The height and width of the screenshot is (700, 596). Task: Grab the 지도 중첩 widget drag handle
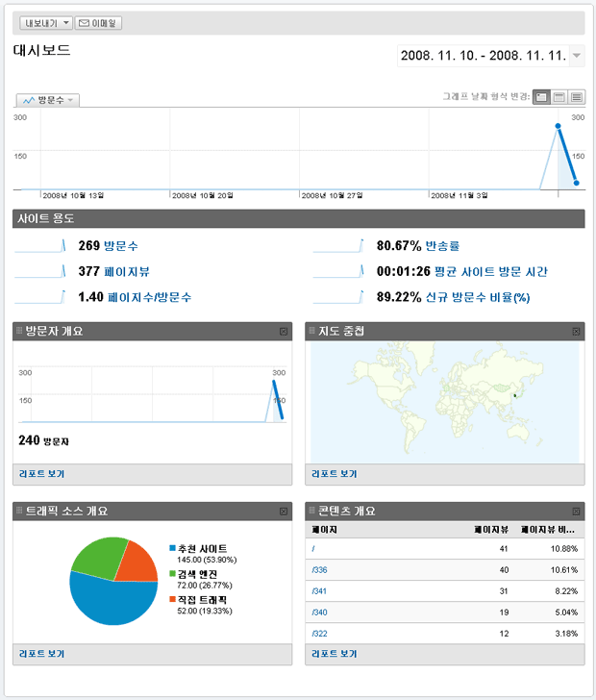point(312,331)
